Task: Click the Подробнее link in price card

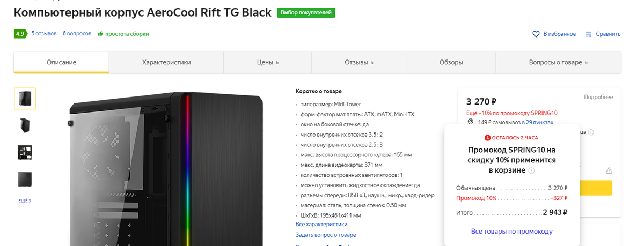Action: click(598, 97)
